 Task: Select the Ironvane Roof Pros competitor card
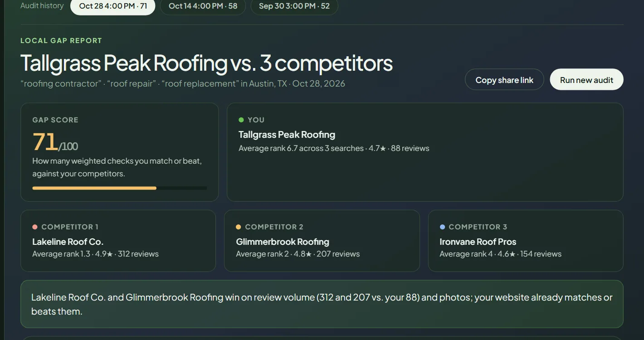click(x=526, y=241)
